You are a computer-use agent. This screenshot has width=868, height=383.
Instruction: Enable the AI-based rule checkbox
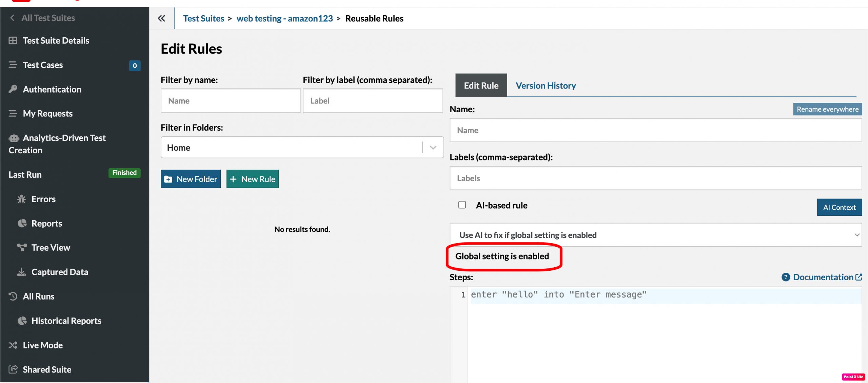click(x=462, y=205)
